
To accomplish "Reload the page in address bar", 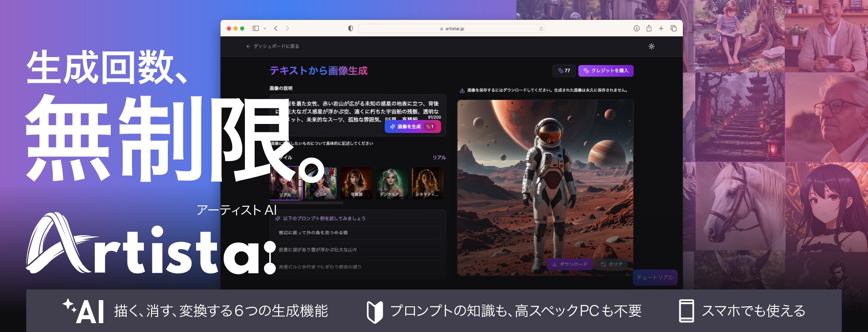I will (x=541, y=29).
